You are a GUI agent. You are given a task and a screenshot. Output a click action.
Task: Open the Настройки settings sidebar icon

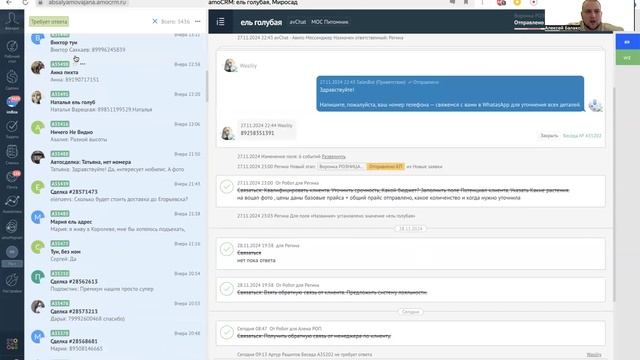point(12,283)
